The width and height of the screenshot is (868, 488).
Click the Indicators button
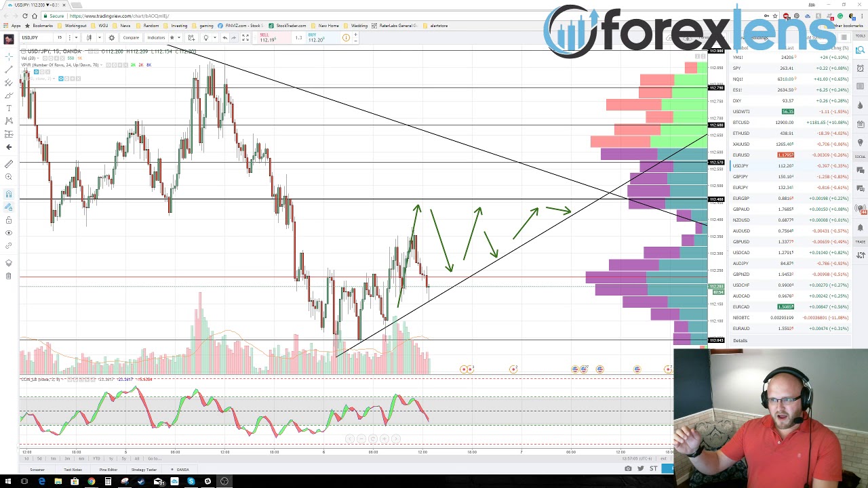156,37
